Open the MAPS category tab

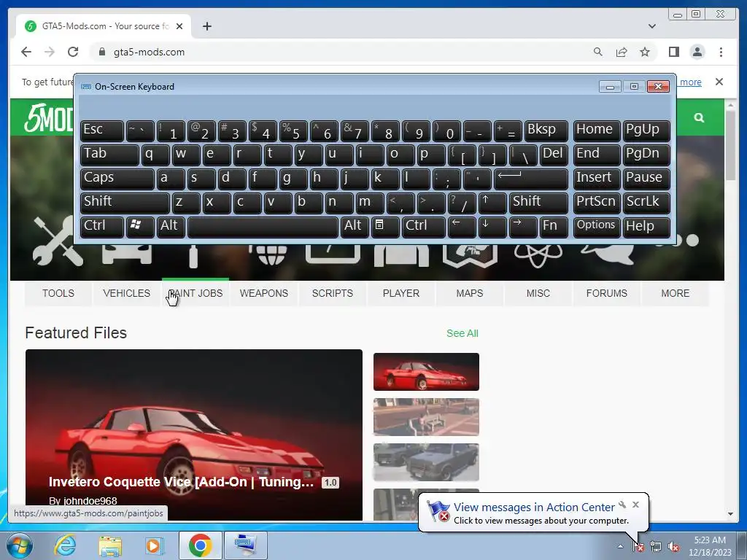tap(470, 293)
